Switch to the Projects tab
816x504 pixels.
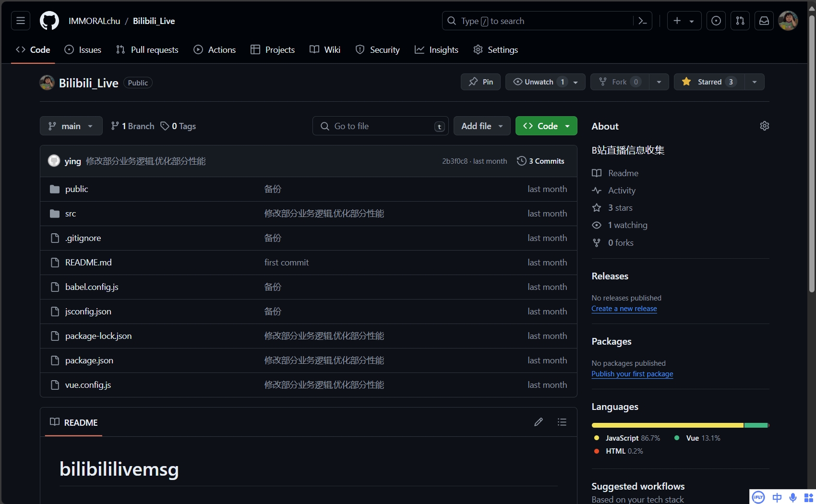(x=273, y=49)
